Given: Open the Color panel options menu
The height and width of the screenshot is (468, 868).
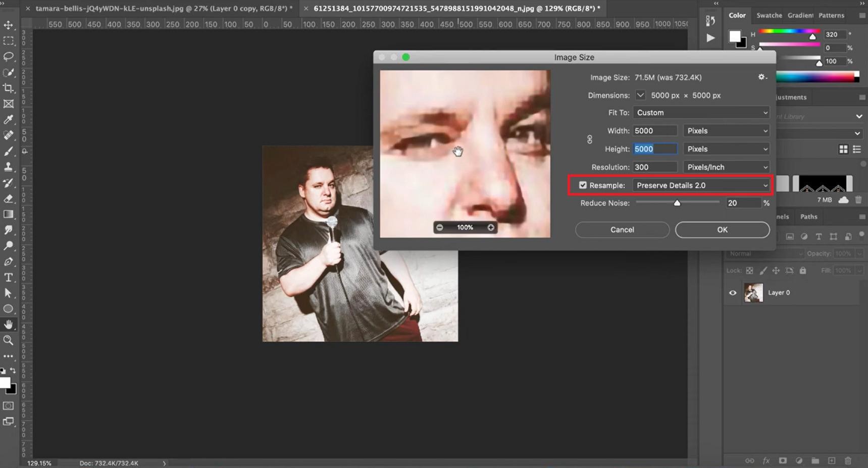Looking at the screenshot, I should [x=862, y=16].
